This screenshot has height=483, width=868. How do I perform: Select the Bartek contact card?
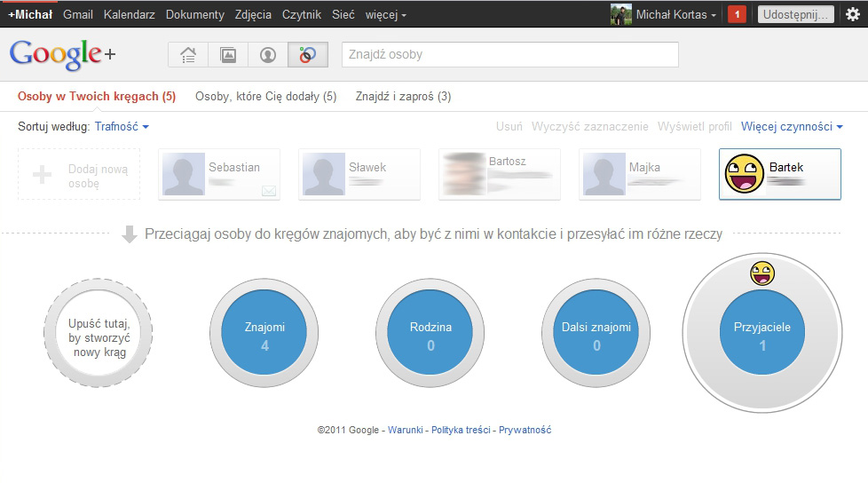[779, 174]
